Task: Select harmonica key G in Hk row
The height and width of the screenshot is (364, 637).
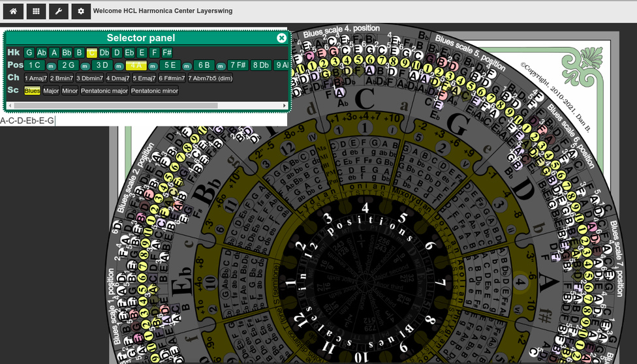Action: (x=29, y=53)
